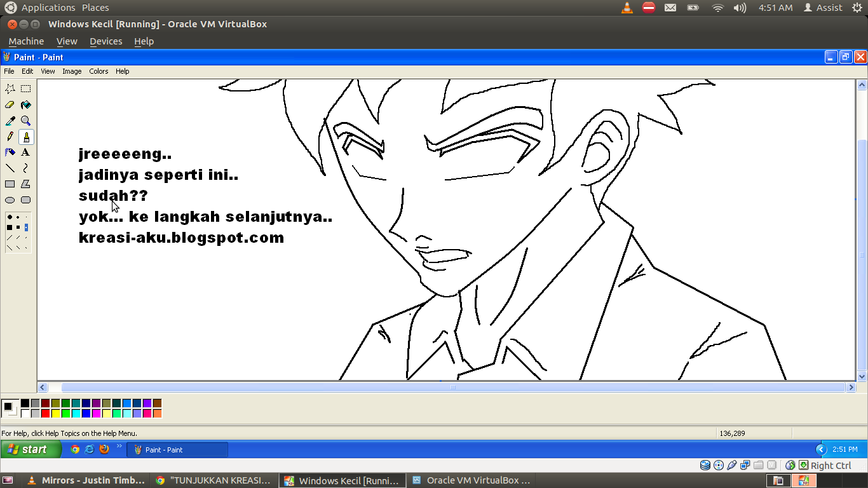The image size is (868, 488).
Task: Pick the bright green color swatch
Action: [65, 414]
